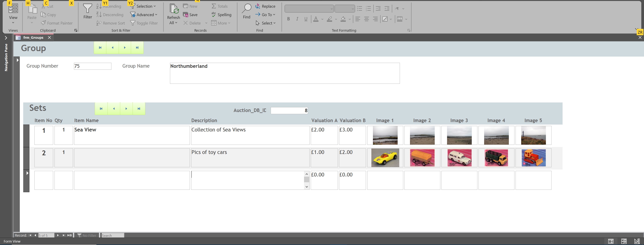Click the Save record button
644x245 pixels.
coord(191,15)
